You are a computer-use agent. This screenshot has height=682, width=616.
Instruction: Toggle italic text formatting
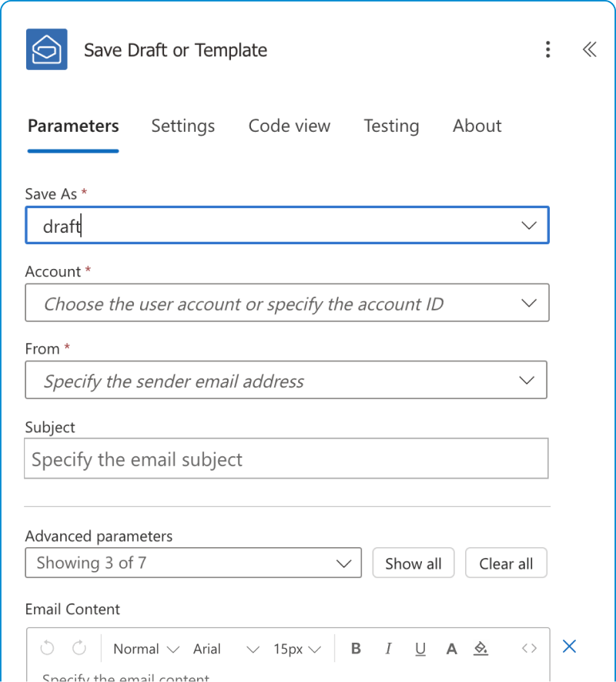(388, 649)
